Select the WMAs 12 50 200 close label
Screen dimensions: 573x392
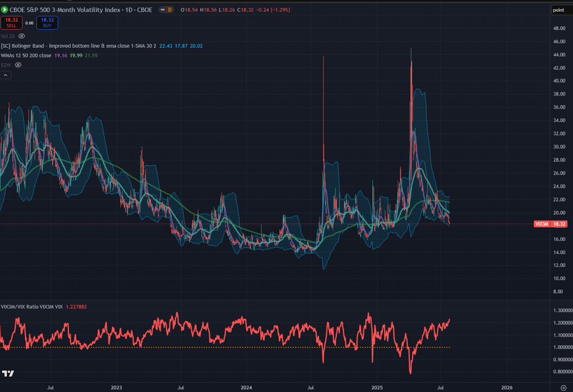pos(26,55)
